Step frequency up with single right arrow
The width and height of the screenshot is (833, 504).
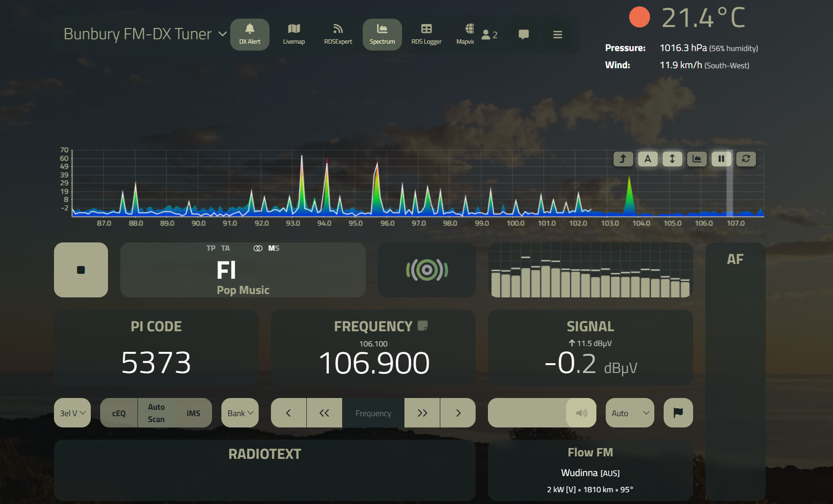tap(458, 413)
